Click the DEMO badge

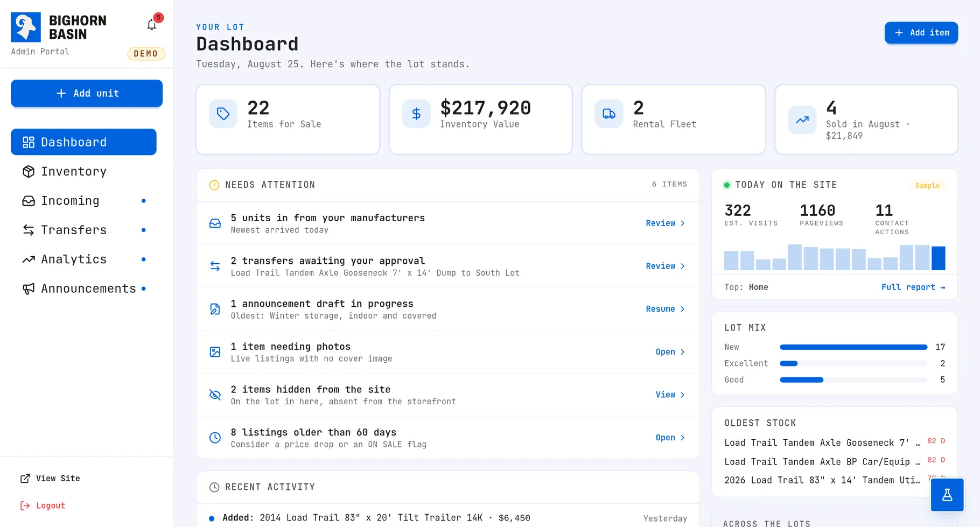pyautogui.click(x=146, y=54)
